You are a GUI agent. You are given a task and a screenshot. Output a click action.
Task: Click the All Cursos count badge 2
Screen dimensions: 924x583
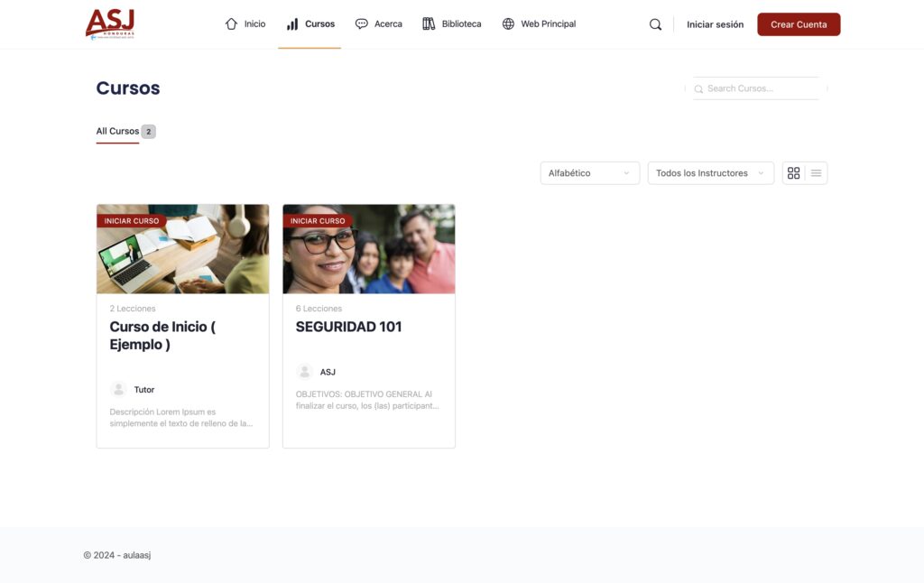click(x=149, y=132)
